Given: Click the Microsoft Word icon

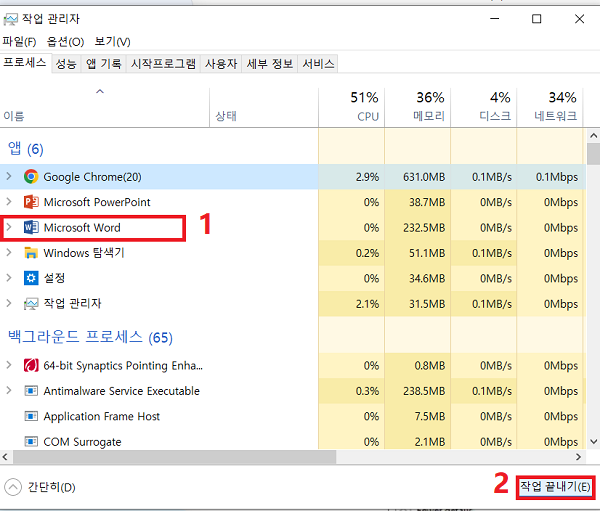Looking at the screenshot, I should (x=31, y=227).
